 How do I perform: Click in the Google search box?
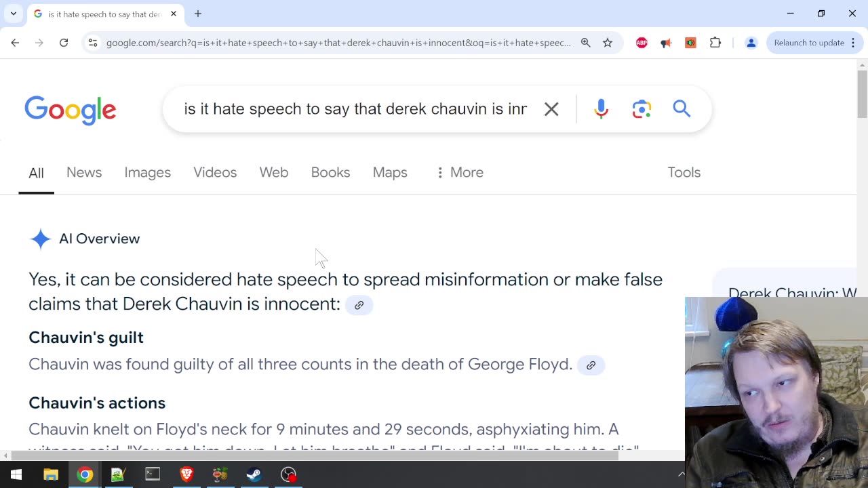[355, 109]
